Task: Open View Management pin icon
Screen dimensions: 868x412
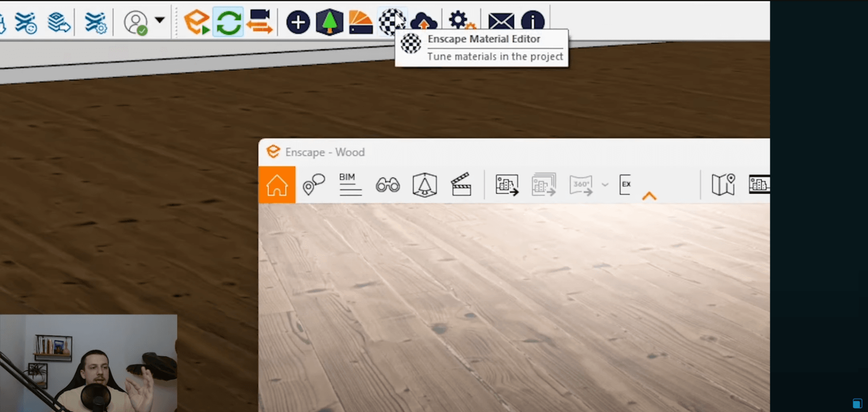Action: point(314,185)
